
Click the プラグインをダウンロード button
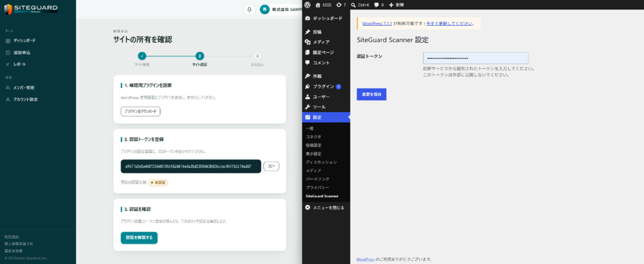coord(141,111)
